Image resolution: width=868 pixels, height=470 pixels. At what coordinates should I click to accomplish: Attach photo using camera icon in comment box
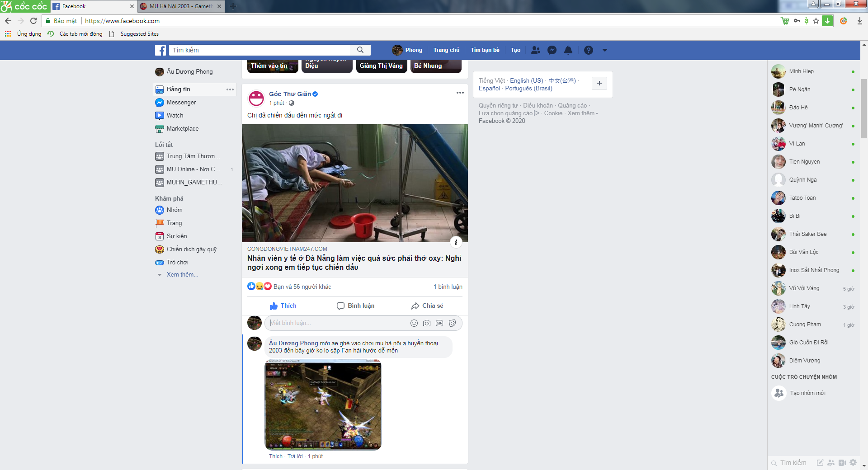coord(426,323)
